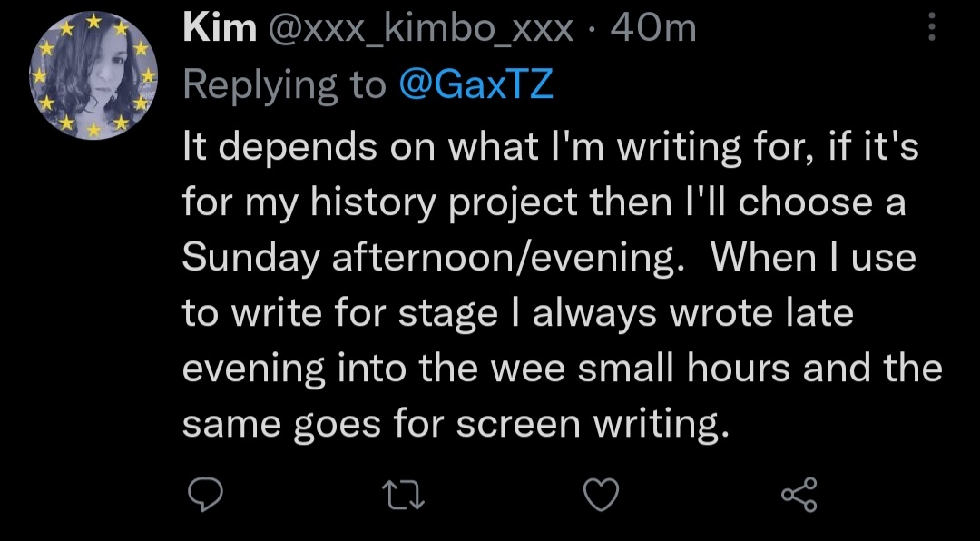The height and width of the screenshot is (541, 980).
Task: Like the tweet with the heart icon
Action: coord(601,495)
